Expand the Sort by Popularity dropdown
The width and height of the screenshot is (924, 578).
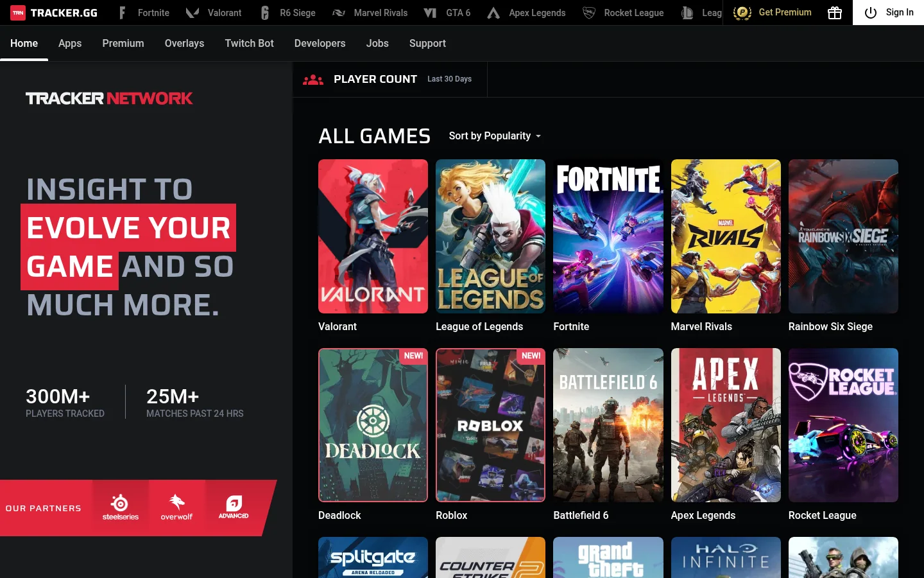(495, 136)
